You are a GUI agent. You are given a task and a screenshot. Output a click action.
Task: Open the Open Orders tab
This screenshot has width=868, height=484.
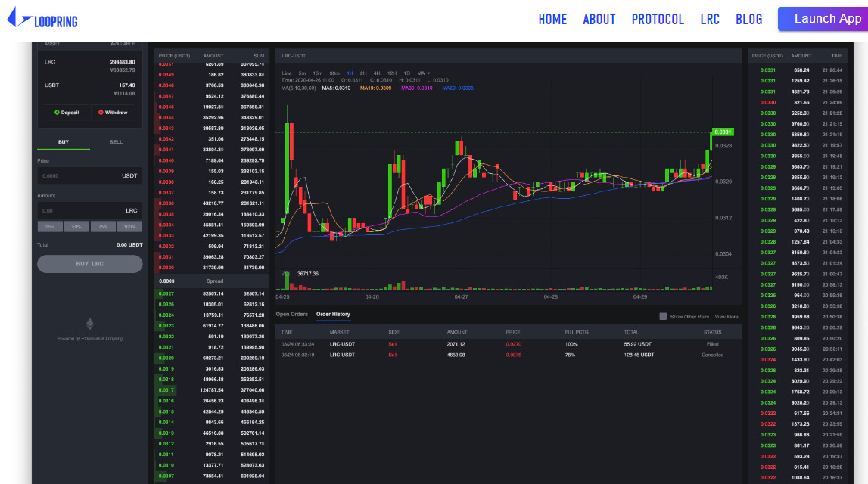291,314
